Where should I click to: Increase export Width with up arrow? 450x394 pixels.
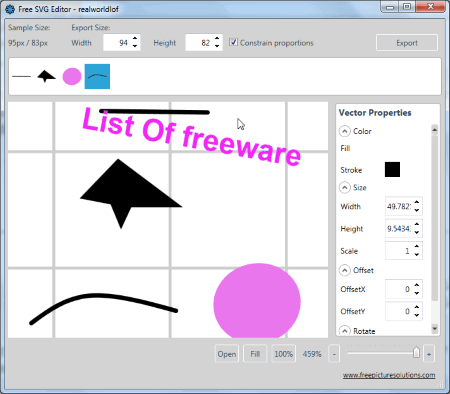pyautogui.click(x=135, y=39)
